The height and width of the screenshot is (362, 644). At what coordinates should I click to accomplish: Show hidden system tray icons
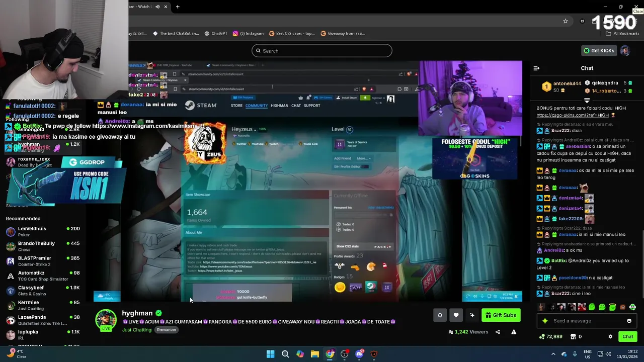coord(553,354)
